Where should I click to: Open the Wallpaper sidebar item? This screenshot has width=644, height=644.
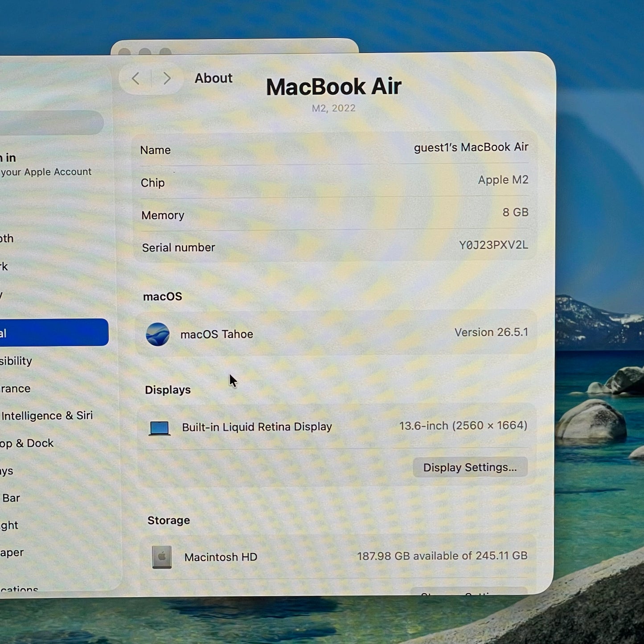[12, 553]
